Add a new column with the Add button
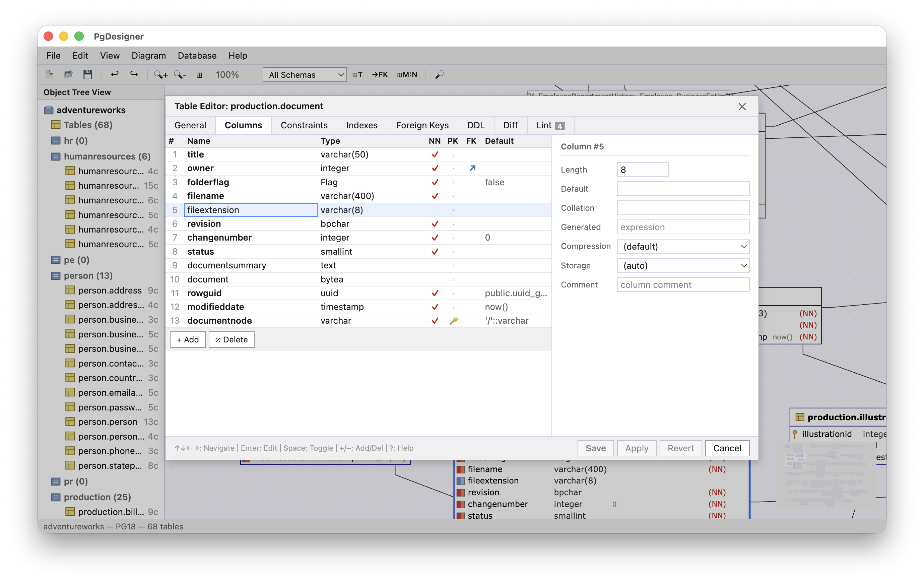924x583 pixels. tap(187, 339)
